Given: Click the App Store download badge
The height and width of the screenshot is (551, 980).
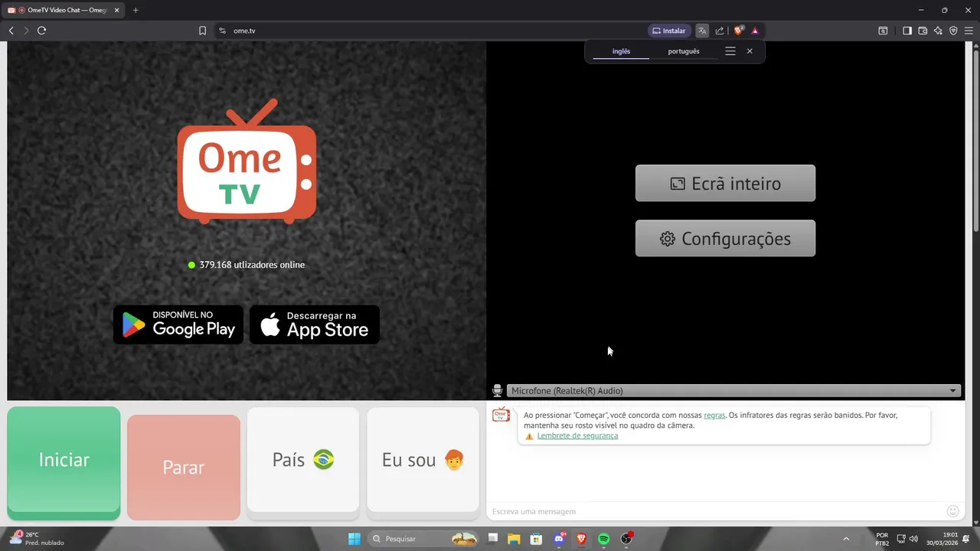Looking at the screenshot, I should (x=315, y=324).
